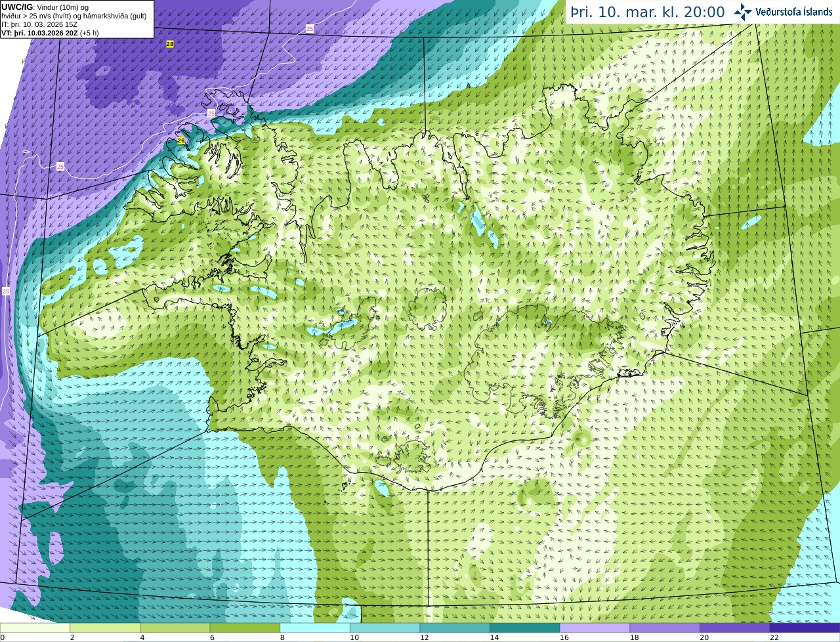Pick the 18–20 m/s purple swatch
Screen dimensions: 840x642
pyautogui.click(x=665, y=628)
